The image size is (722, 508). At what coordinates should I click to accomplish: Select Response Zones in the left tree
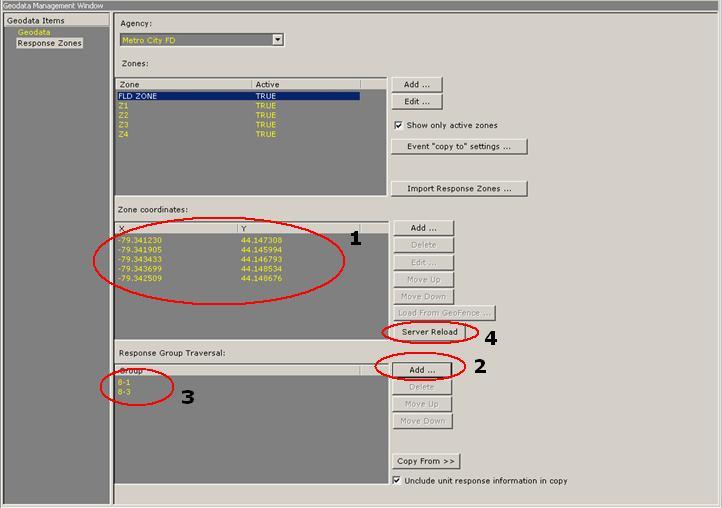point(49,43)
